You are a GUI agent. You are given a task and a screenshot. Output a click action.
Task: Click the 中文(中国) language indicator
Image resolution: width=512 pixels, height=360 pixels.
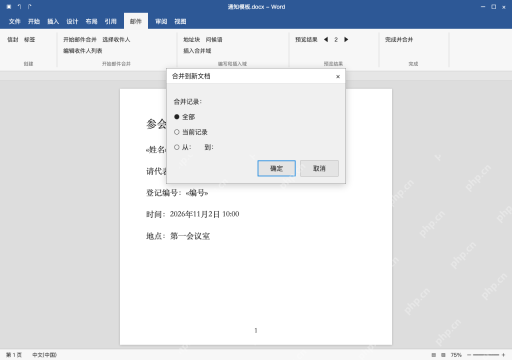[x=44, y=355]
